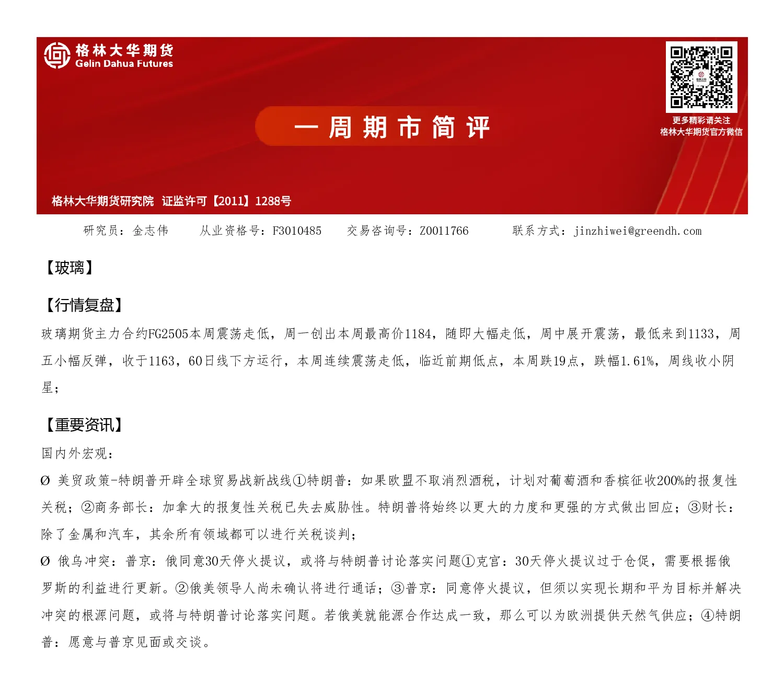This screenshot has height=690, width=784.
Task: Click the 国内外宏观 subheading
Action: (x=78, y=453)
